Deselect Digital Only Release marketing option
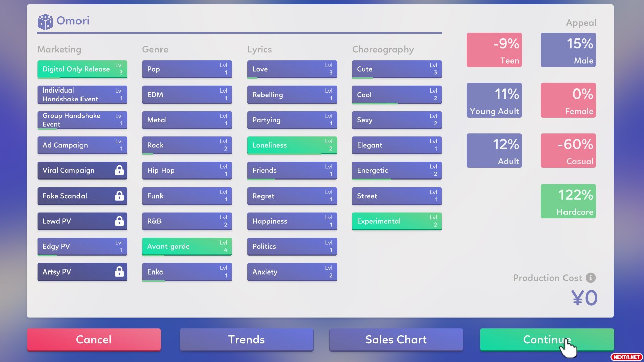The width and height of the screenshot is (644, 362). (x=82, y=69)
